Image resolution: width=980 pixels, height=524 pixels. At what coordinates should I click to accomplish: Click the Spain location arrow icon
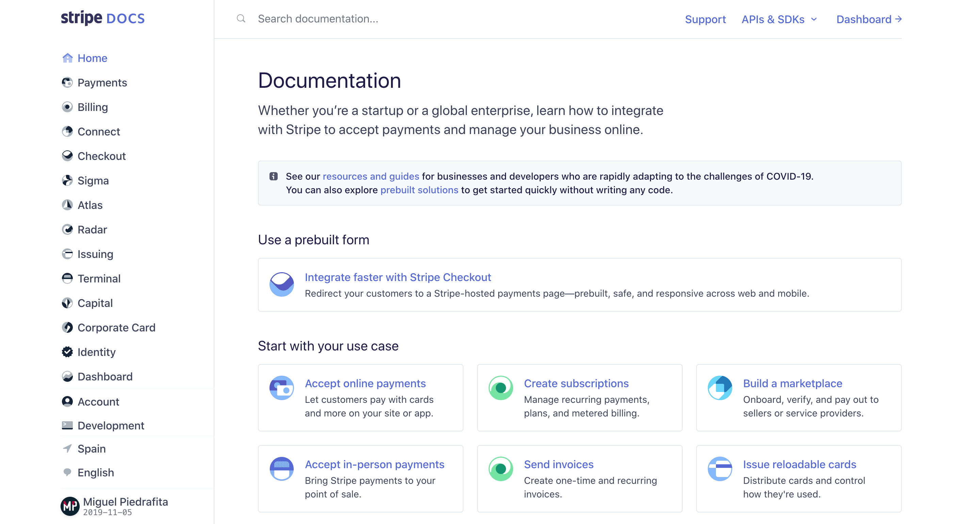tap(67, 449)
